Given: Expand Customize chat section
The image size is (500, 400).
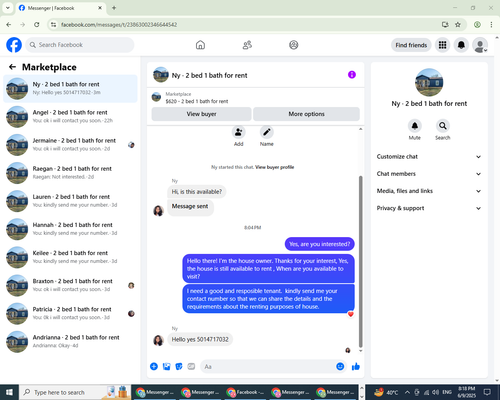Looking at the screenshot, I should [429, 157].
